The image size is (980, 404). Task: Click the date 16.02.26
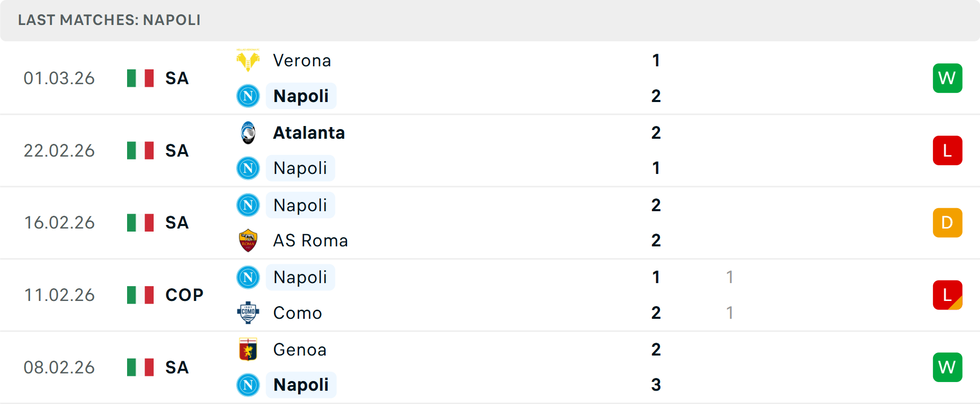59,222
